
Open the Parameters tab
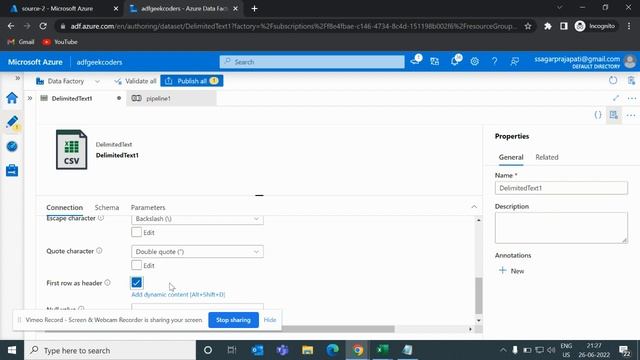pyautogui.click(x=148, y=207)
